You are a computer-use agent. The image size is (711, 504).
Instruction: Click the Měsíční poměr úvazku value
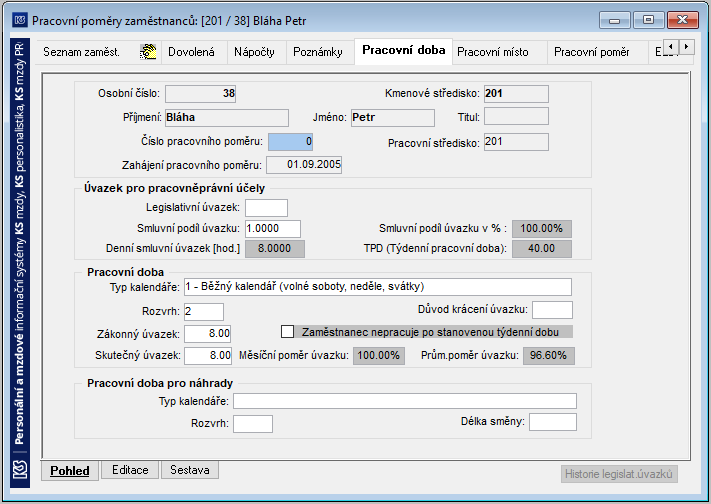coord(379,356)
